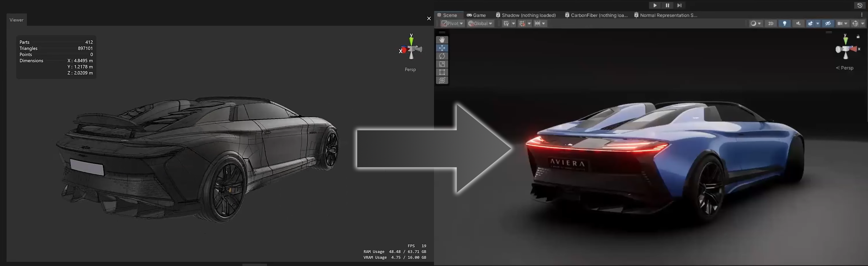Select the Scale tool
868x266 pixels.
442,64
